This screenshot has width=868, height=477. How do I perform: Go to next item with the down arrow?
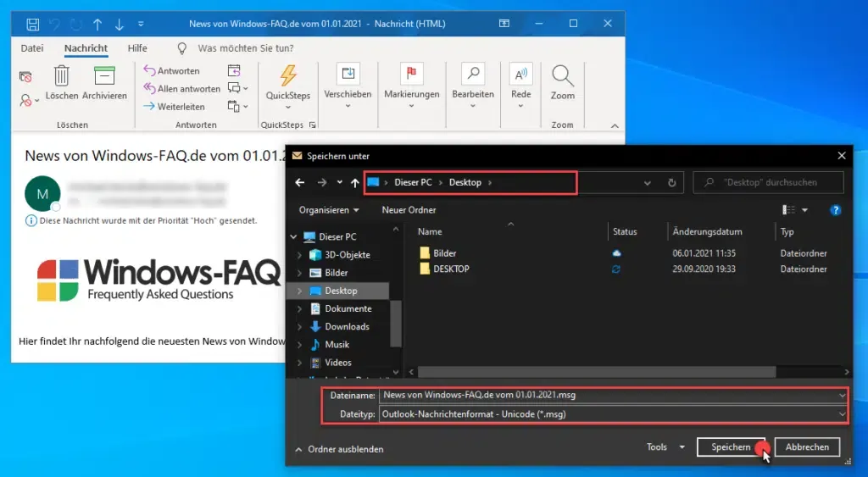(x=119, y=24)
